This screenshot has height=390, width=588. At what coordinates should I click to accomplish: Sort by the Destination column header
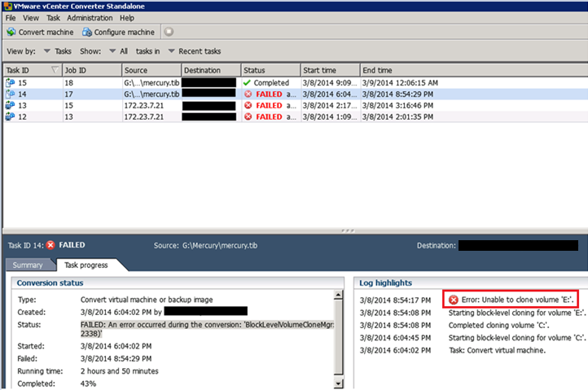pos(211,70)
